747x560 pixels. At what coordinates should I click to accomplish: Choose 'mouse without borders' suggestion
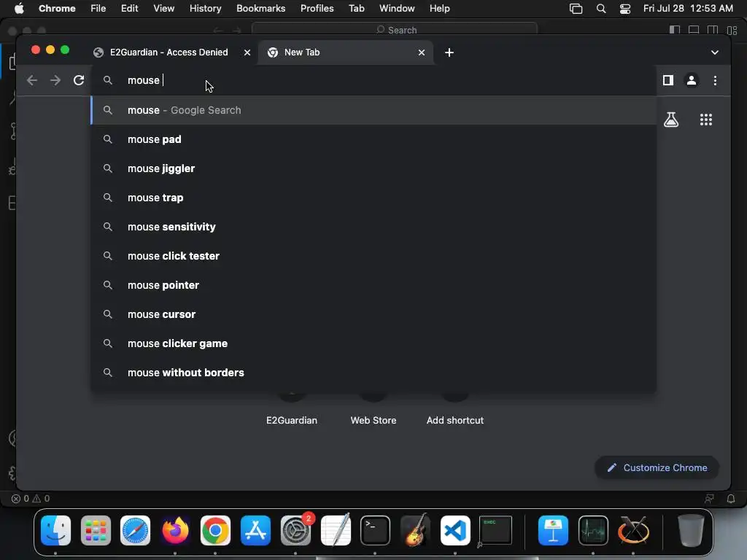[373, 373]
